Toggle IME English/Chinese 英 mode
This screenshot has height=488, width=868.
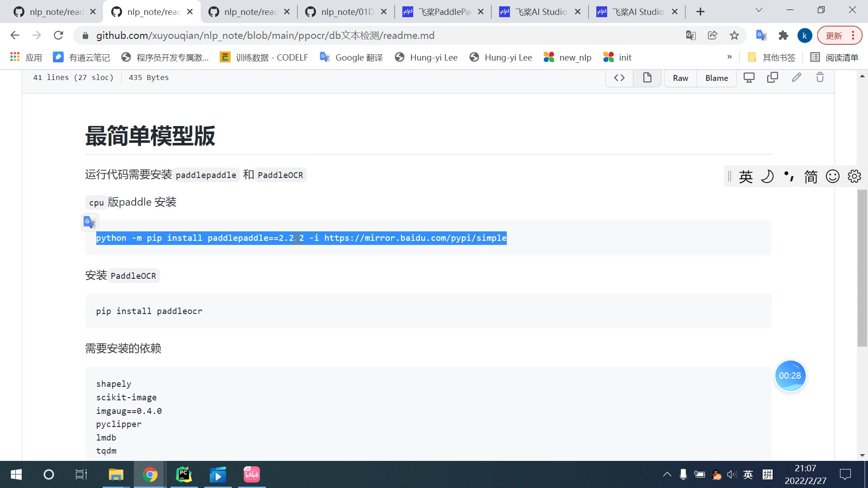click(746, 176)
